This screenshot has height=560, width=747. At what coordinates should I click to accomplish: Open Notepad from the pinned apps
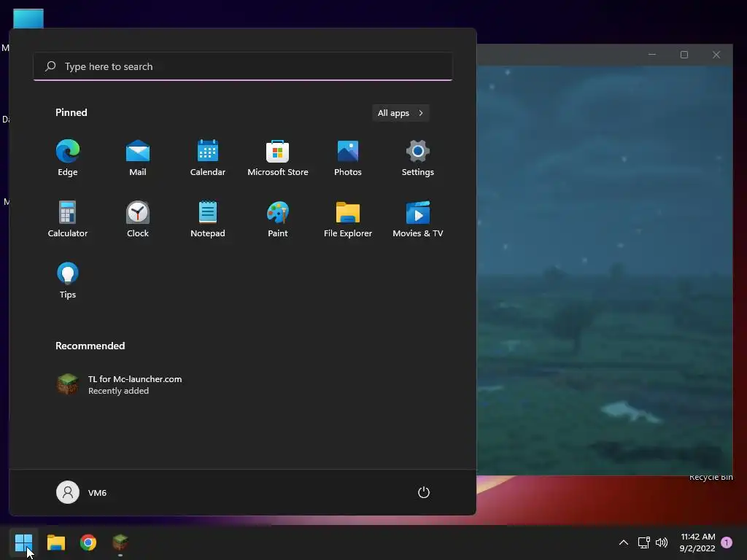[x=208, y=219]
